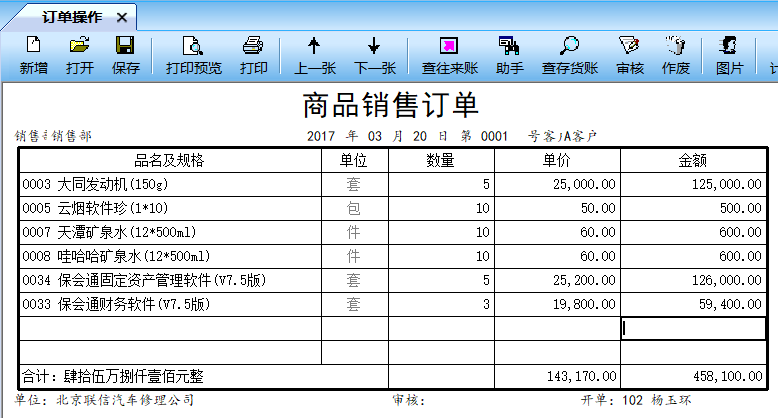The height and width of the screenshot is (418, 778).
Task: Select row 0007 天潭矿泉水(12*500ml)
Action: point(170,232)
